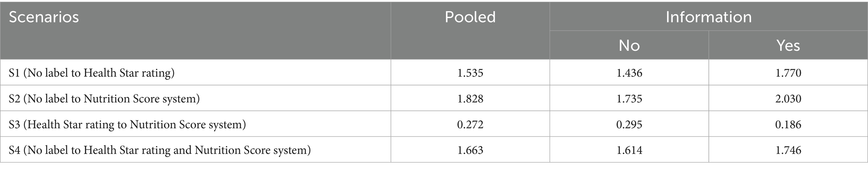Click the 0.186 cell under Yes
Screen dimensions: 868x170
click(788, 124)
